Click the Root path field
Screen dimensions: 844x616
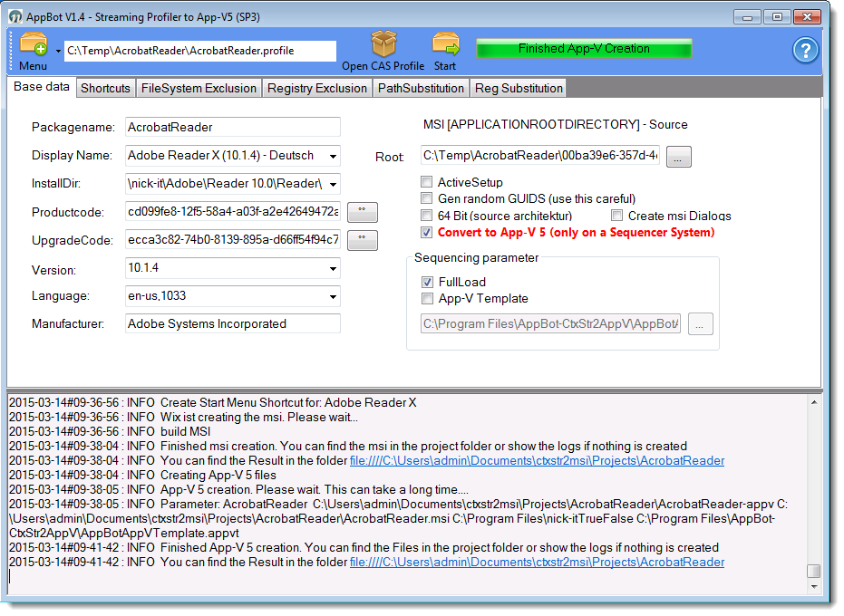[540, 156]
